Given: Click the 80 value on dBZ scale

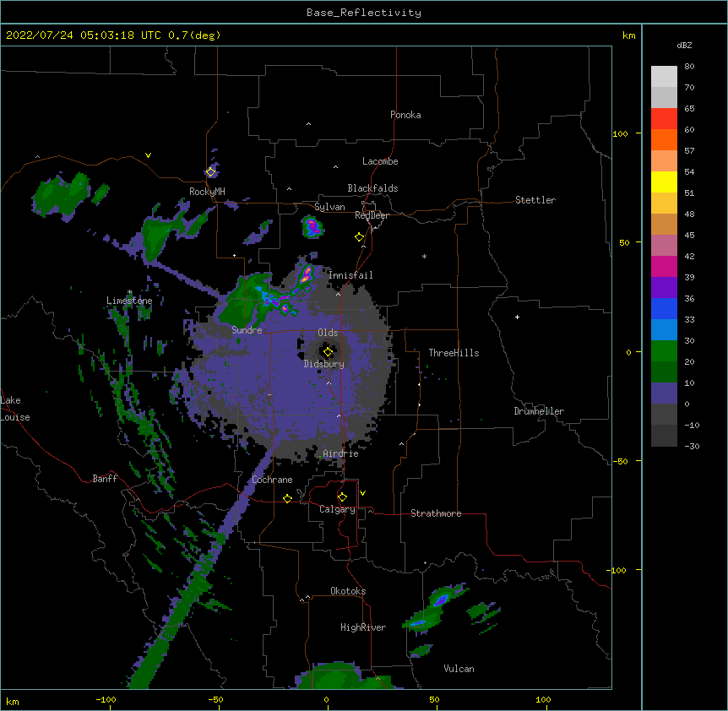Looking at the screenshot, I should coord(689,67).
